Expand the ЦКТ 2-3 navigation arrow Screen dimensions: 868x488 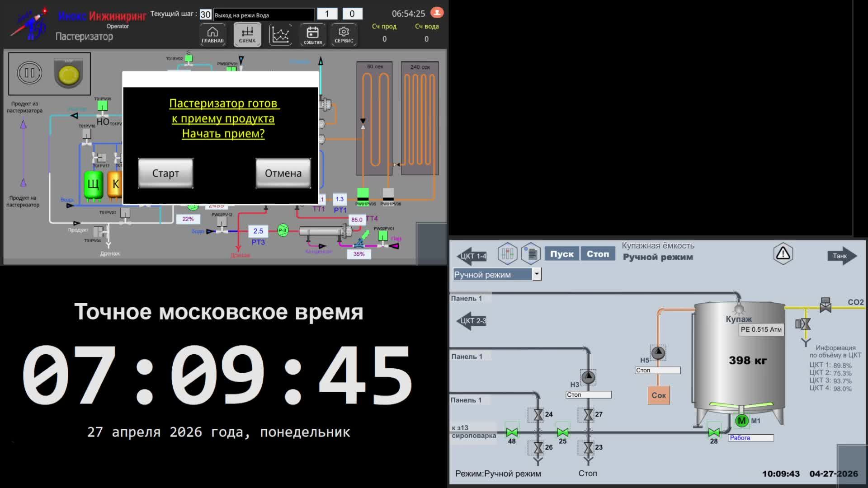click(472, 321)
